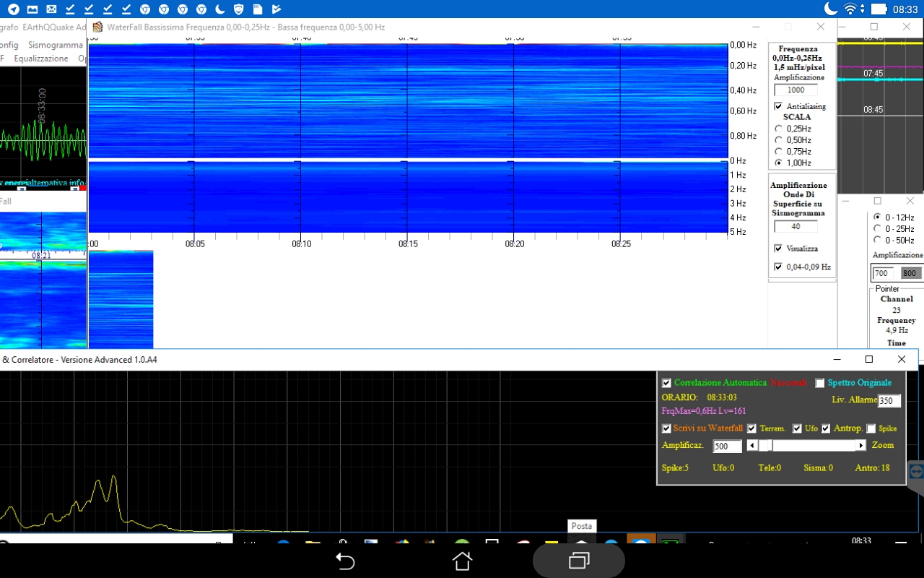This screenshot has width=924, height=578.
Task: Tap the battery status icon
Action: (x=879, y=9)
